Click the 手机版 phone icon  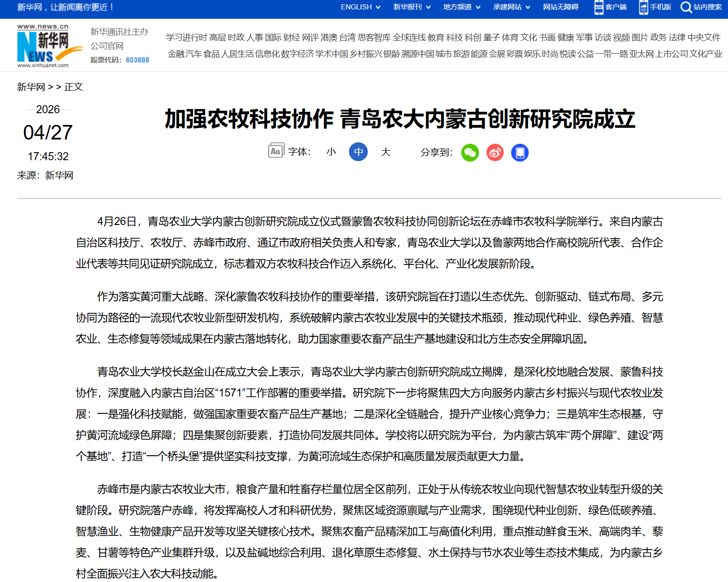tap(643, 7)
